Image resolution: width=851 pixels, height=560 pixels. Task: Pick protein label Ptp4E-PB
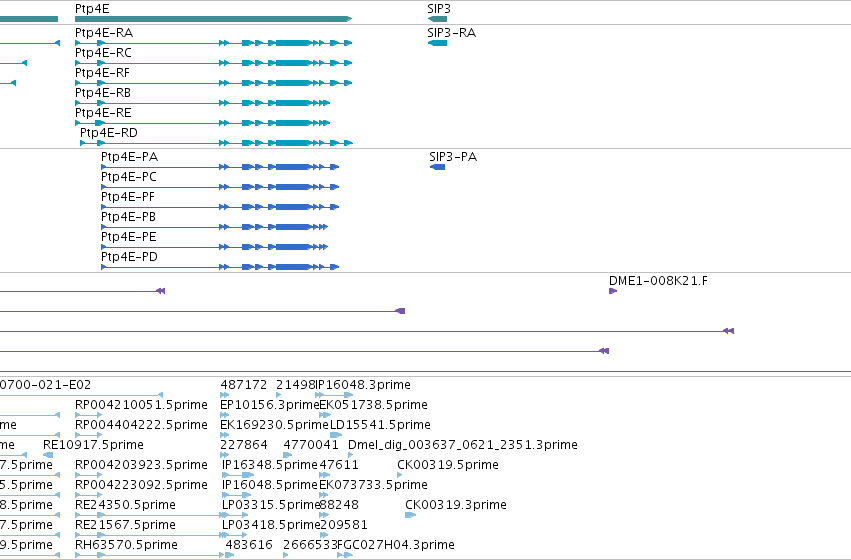pyautogui.click(x=128, y=217)
